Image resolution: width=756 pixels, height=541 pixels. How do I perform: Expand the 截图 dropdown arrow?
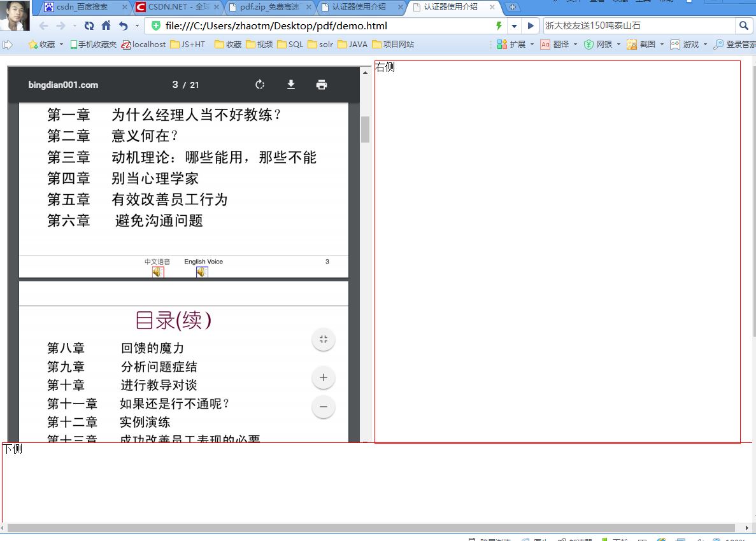662,45
